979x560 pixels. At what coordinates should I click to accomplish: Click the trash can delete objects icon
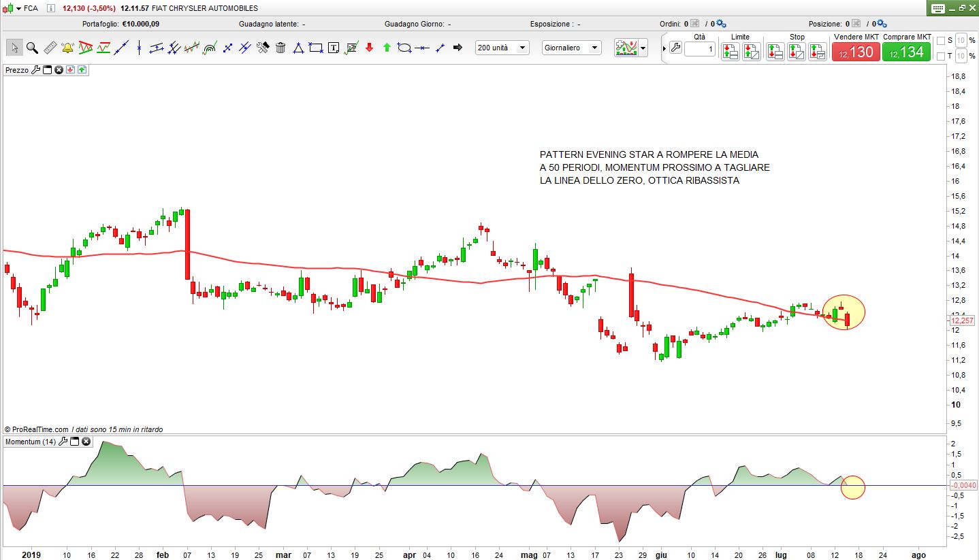click(x=280, y=48)
